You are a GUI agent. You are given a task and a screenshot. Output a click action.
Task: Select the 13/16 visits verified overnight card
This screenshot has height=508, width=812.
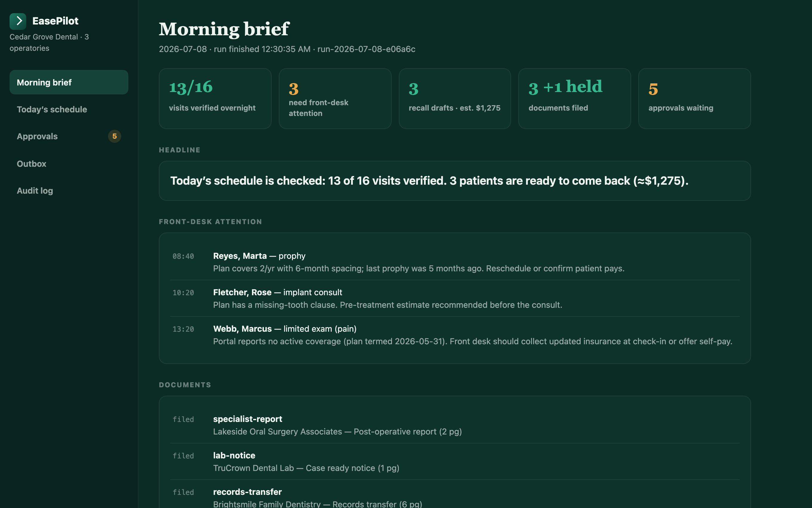[215, 99]
